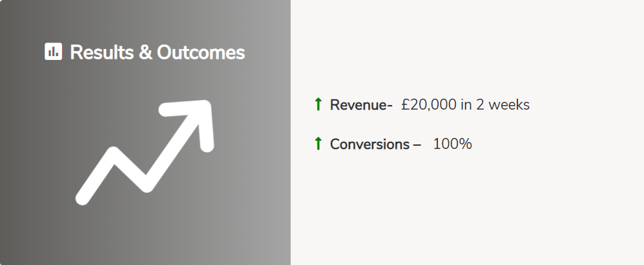Click the dash after Conversions
The width and height of the screenshot is (644, 265).
pyautogui.click(x=417, y=144)
